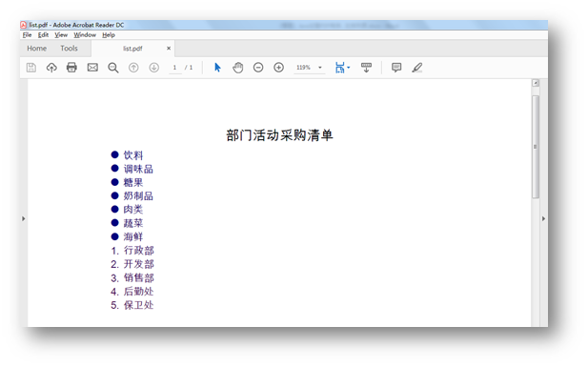Print the document with printer icon
The image size is (588, 367).
[x=71, y=68]
